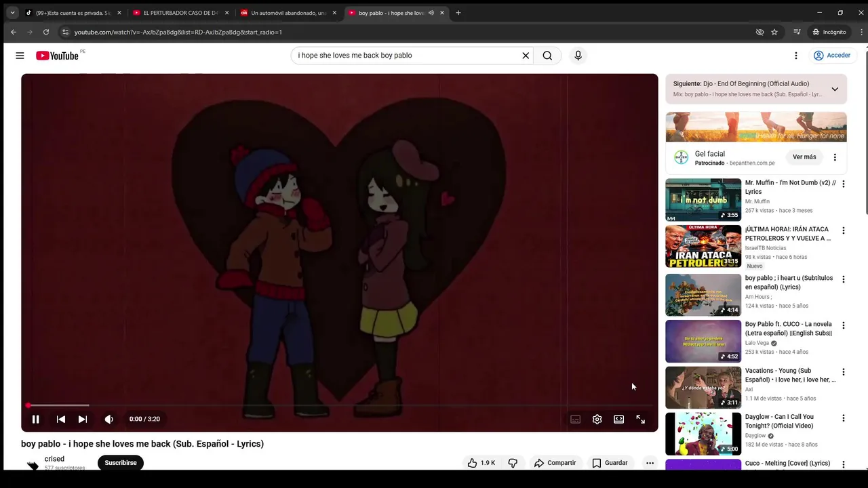Click Ver más on the Gel facial ad

pos(804,157)
